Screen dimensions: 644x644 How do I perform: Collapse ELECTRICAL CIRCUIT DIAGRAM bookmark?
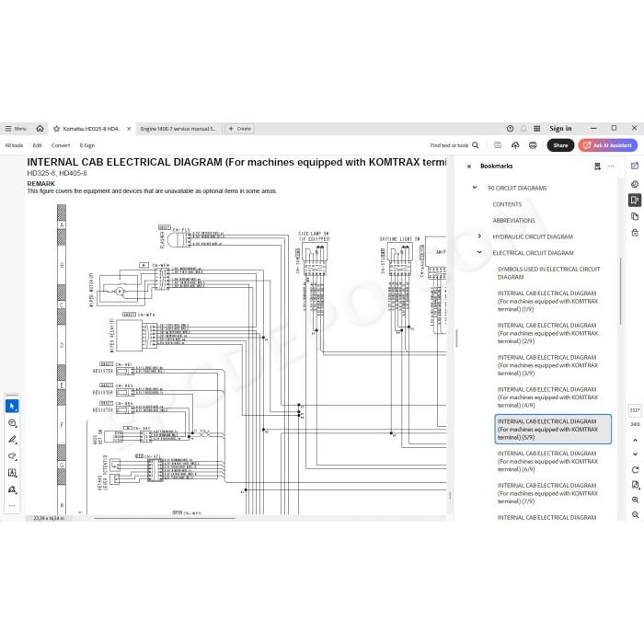479,252
